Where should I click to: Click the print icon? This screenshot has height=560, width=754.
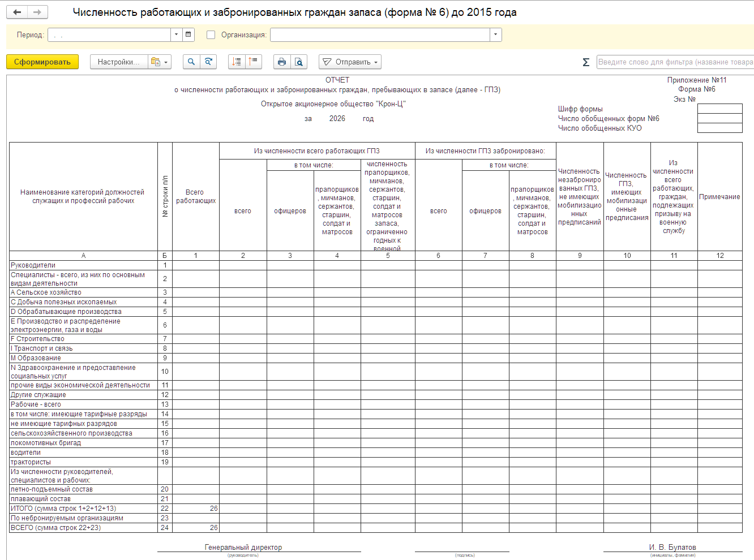click(282, 62)
